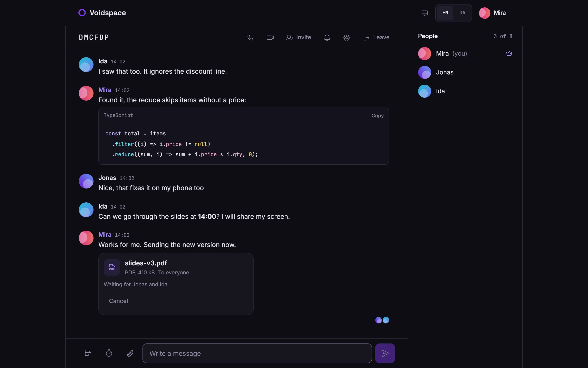Click the "Waiting for Jonas and Ida." status
This screenshot has width=588, height=368.
point(136,284)
